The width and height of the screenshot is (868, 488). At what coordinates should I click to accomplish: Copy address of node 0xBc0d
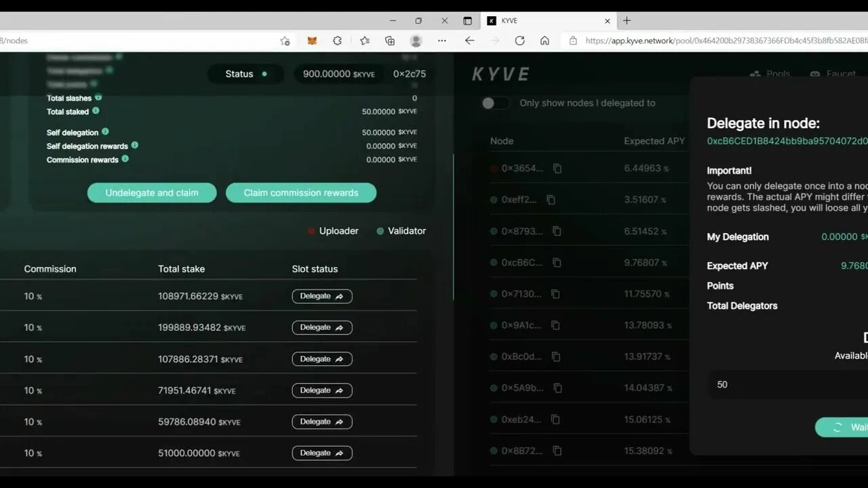(556, 357)
